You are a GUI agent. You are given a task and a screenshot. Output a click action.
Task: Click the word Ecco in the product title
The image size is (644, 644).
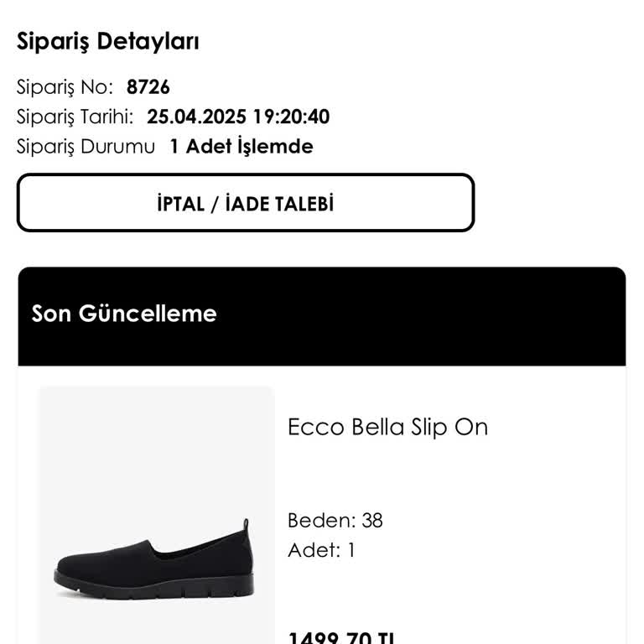[315, 427]
